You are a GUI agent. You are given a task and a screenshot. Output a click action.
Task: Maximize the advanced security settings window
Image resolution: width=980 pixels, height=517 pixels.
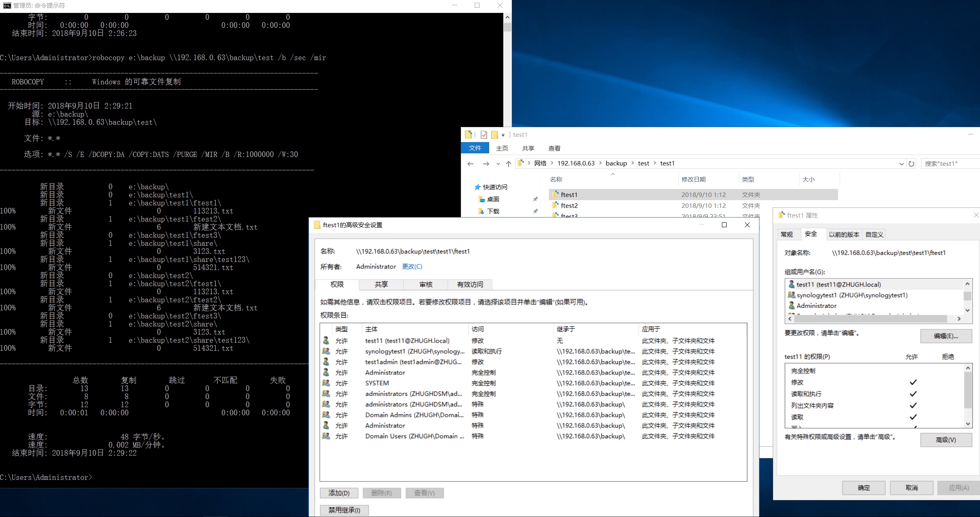point(724,225)
